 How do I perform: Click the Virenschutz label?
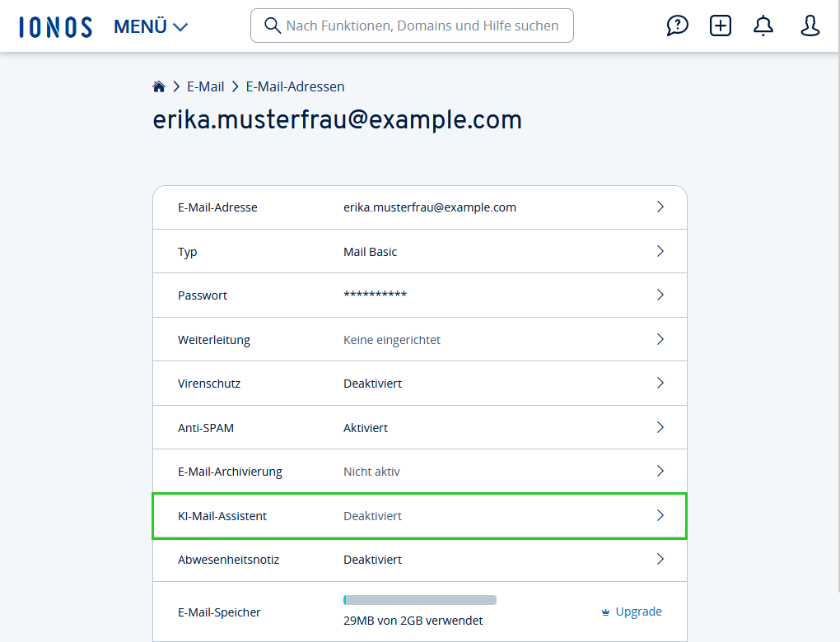pos(209,384)
